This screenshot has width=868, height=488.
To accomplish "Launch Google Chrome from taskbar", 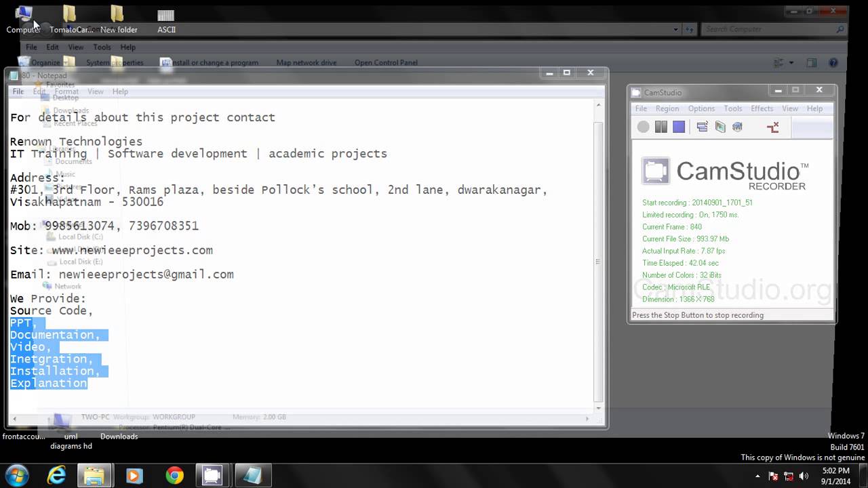I will click(174, 476).
